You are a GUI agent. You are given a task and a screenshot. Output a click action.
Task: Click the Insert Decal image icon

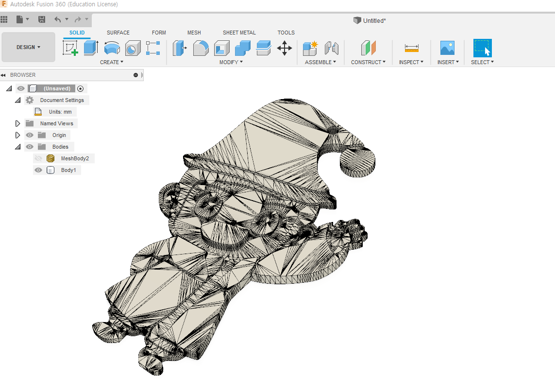447,48
